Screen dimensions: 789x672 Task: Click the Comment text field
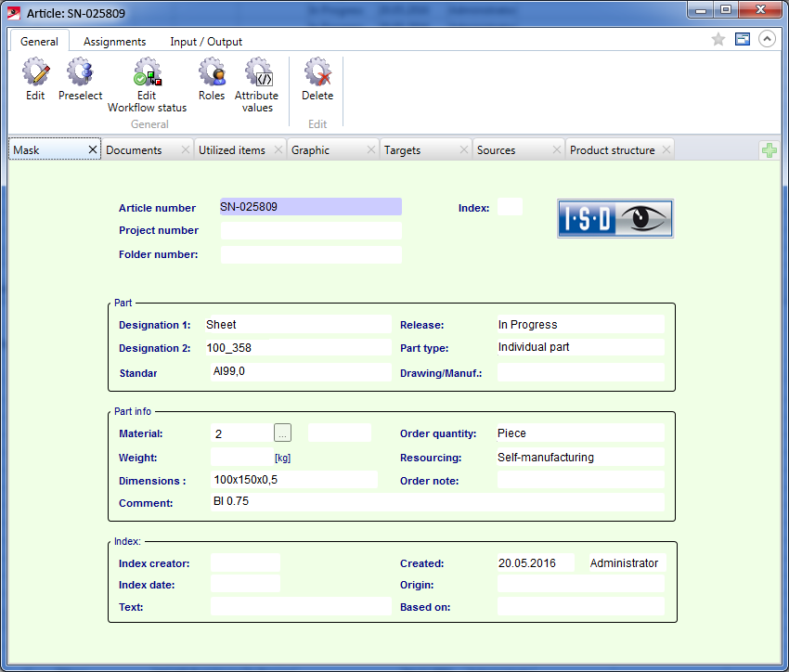click(436, 502)
